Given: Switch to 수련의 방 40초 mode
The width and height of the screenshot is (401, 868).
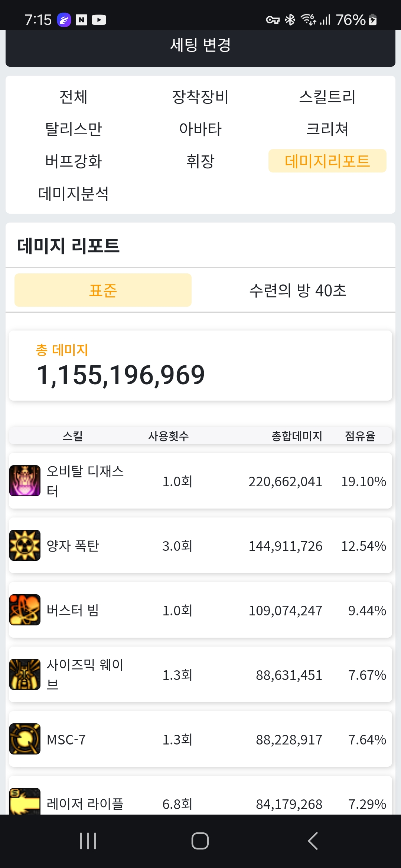Looking at the screenshot, I should point(298,290).
